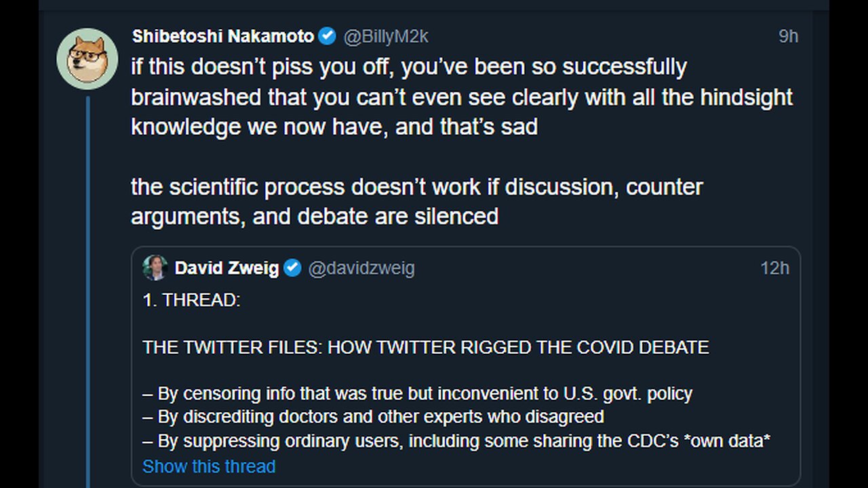The width and height of the screenshot is (868, 488).
Task: Open the @BillyM2k handle link
Action: pos(386,36)
